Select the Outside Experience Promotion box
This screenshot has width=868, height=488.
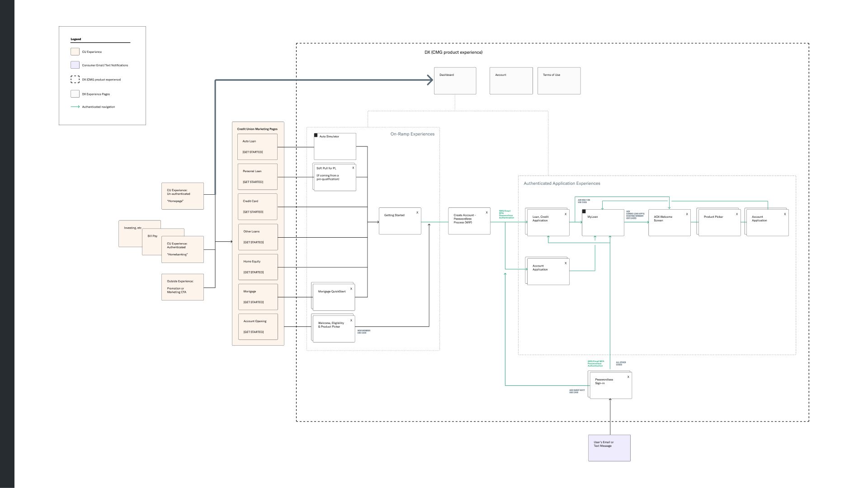(x=182, y=287)
